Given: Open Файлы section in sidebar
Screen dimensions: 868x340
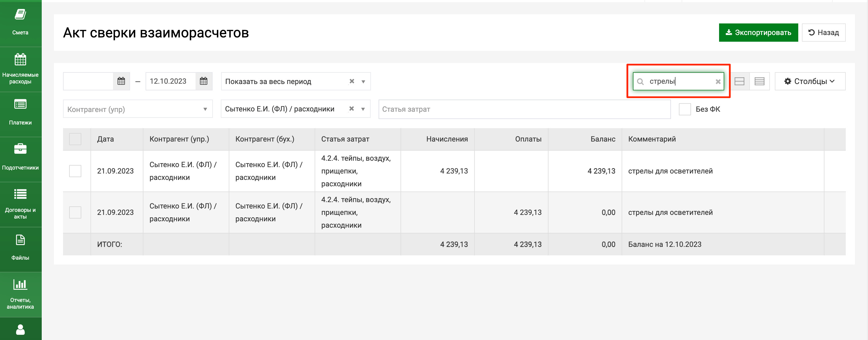Looking at the screenshot, I should pos(20,249).
